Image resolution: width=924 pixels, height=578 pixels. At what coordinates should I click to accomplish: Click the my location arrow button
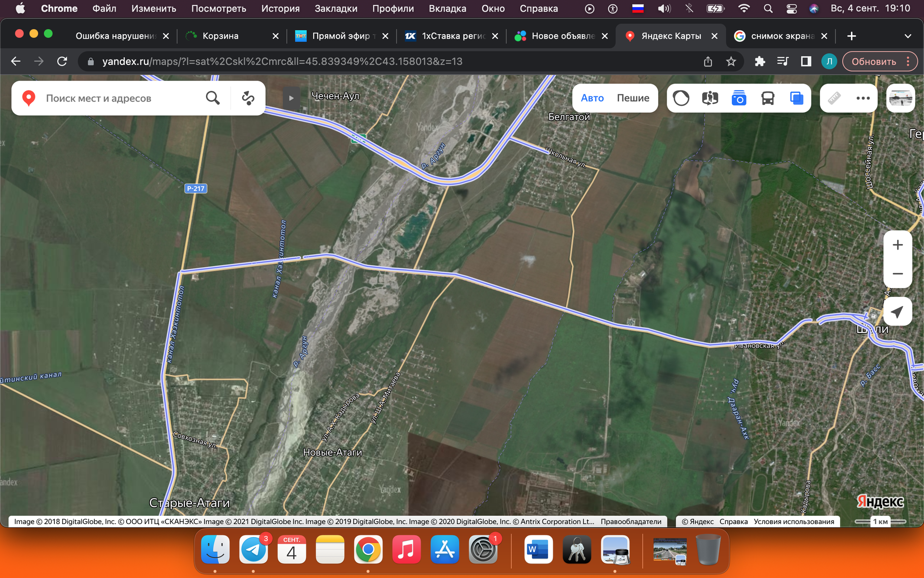(x=897, y=312)
